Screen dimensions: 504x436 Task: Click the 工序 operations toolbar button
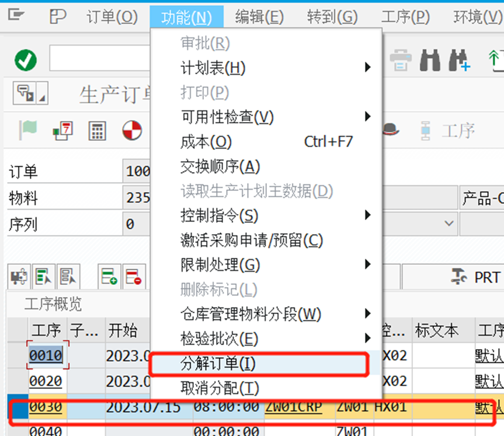449,131
